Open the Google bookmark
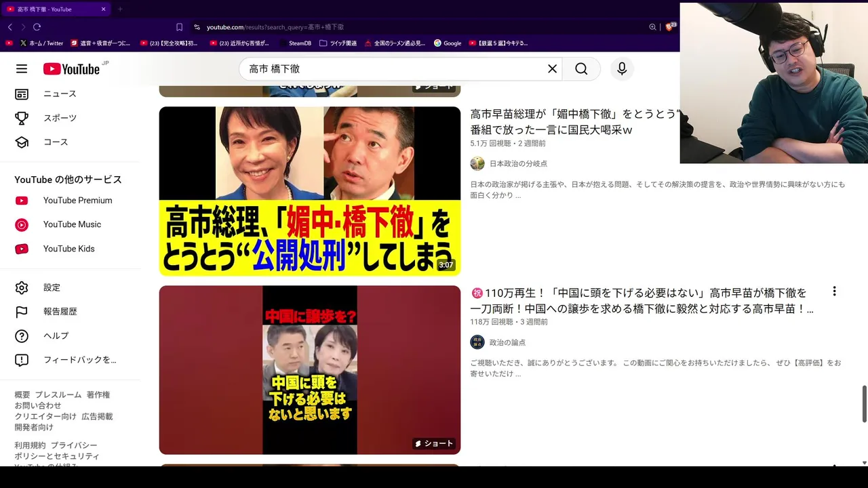Screen dimensions: 868x488 (x=448, y=43)
